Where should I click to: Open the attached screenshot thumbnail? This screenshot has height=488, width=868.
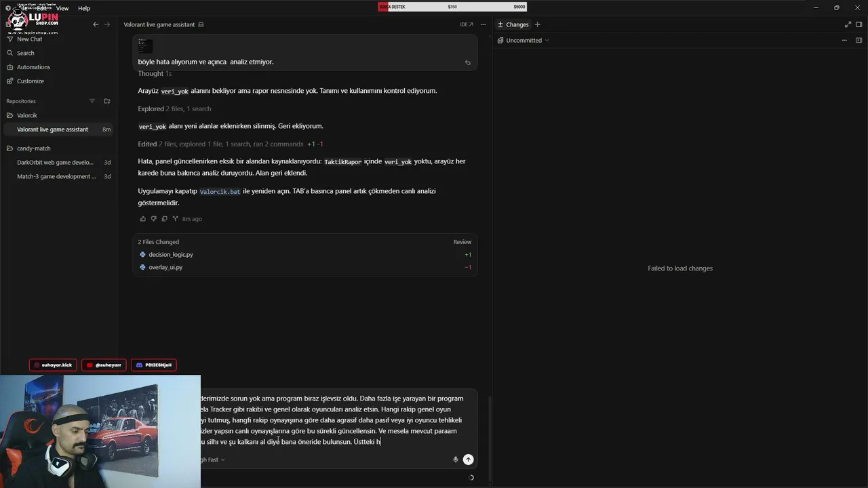pyautogui.click(x=145, y=45)
